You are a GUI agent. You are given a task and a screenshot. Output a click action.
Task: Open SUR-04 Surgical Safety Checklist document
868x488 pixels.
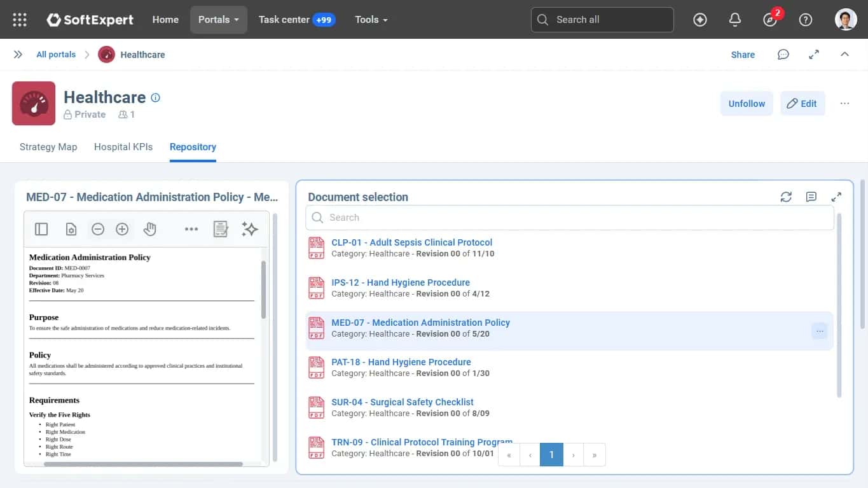tap(403, 402)
